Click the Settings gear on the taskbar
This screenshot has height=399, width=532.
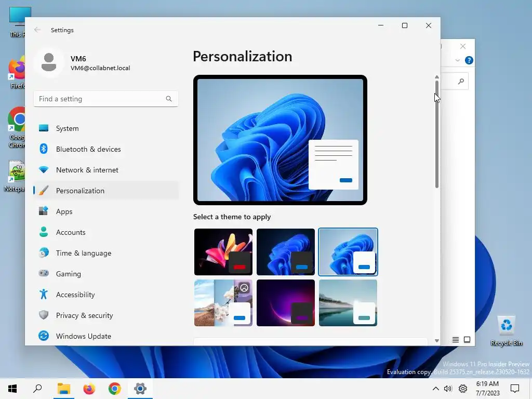click(140, 389)
